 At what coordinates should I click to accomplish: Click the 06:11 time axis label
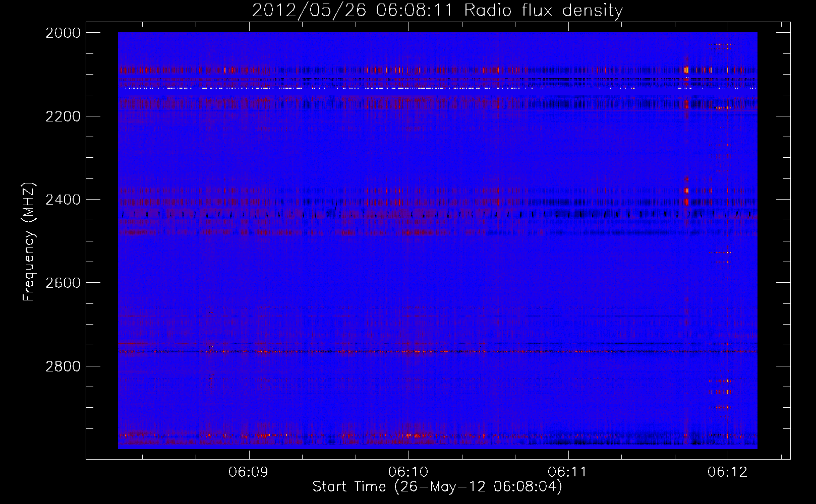pyautogui.click(x=567, y=472)
